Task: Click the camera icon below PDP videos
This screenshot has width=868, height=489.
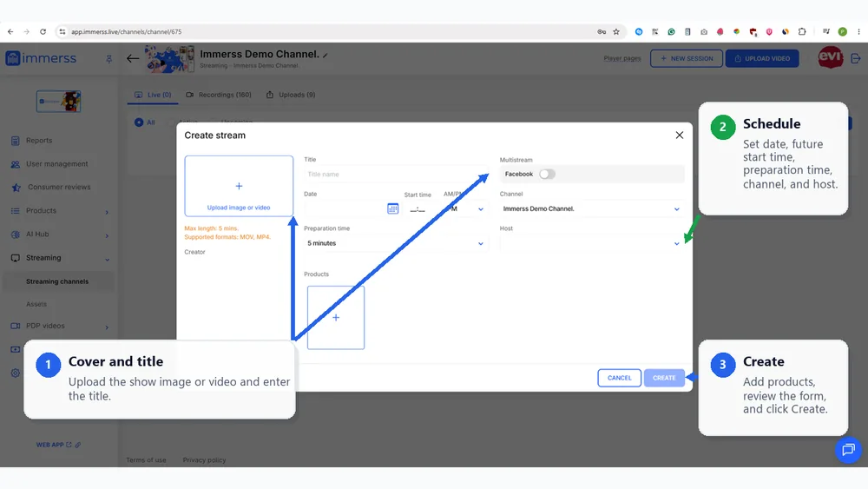Action: point(16,349)
